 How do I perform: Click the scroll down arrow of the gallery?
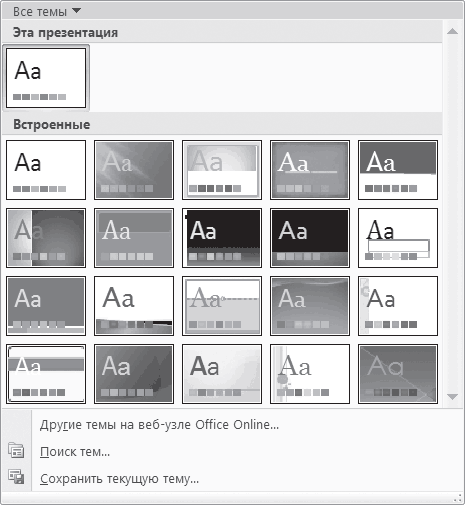point(452,397)
